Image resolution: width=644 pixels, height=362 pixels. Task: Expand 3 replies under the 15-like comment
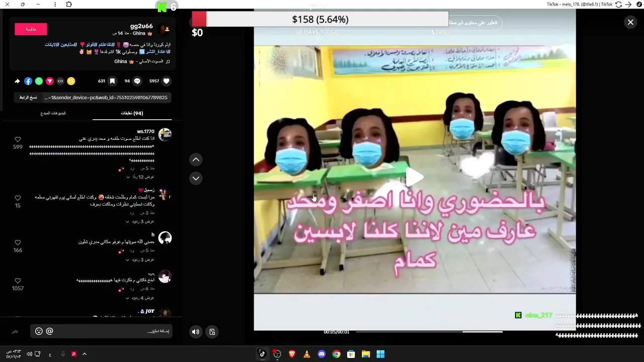(x=140, y=221)
